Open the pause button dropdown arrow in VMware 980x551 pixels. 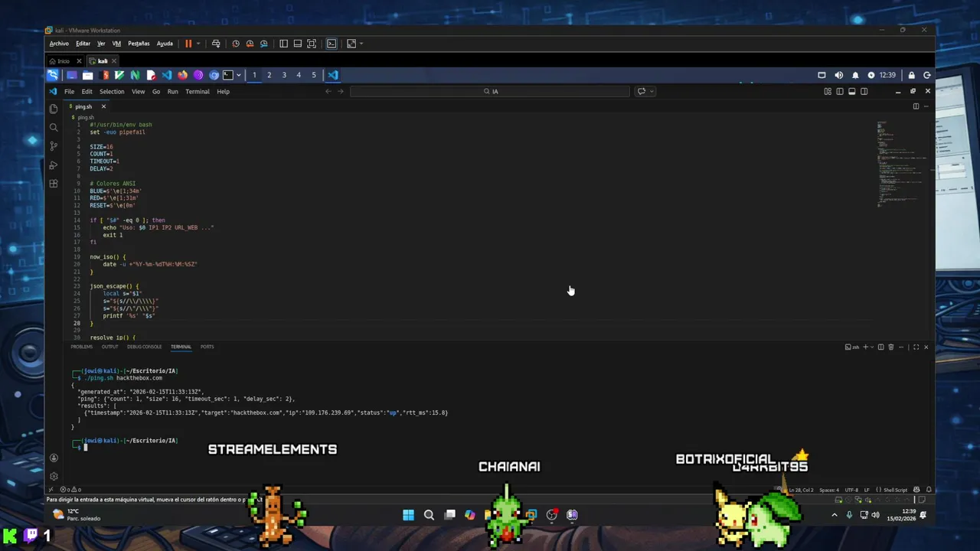click(198, 44)
